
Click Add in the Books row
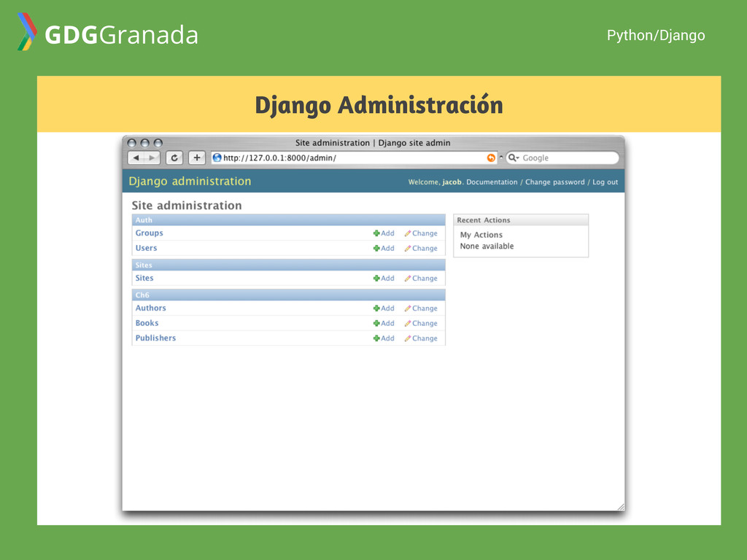pos(384,323)
